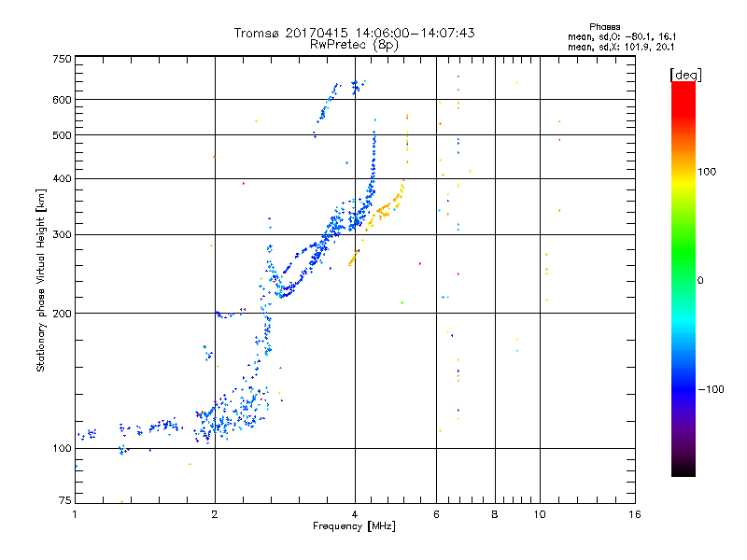Click the '[deg]' colorbar unit label
Image resolution: width=747 pixels, height=560 pixels.
[x=685, y=75]
